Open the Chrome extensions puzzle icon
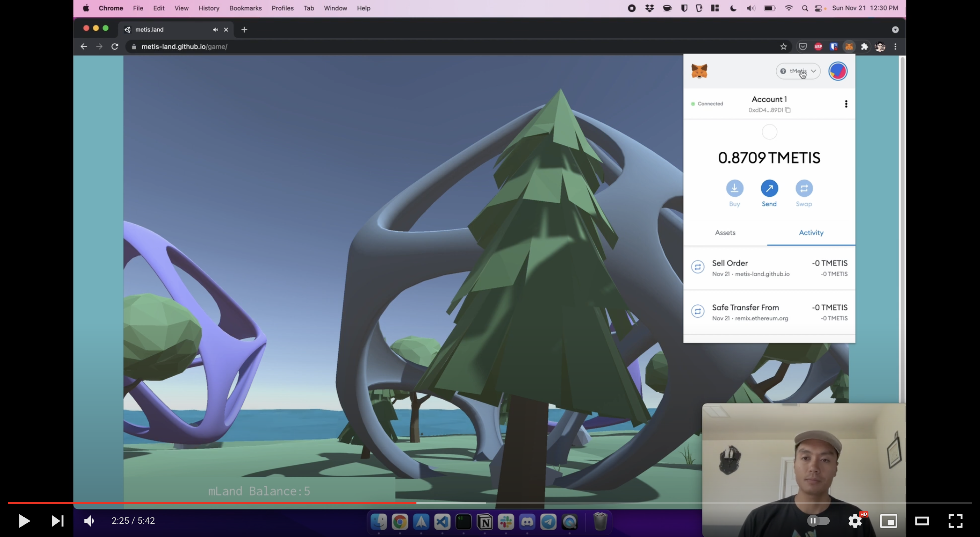Image resolution: width=980 pixels, height=537 pixels. coord(864,47)
